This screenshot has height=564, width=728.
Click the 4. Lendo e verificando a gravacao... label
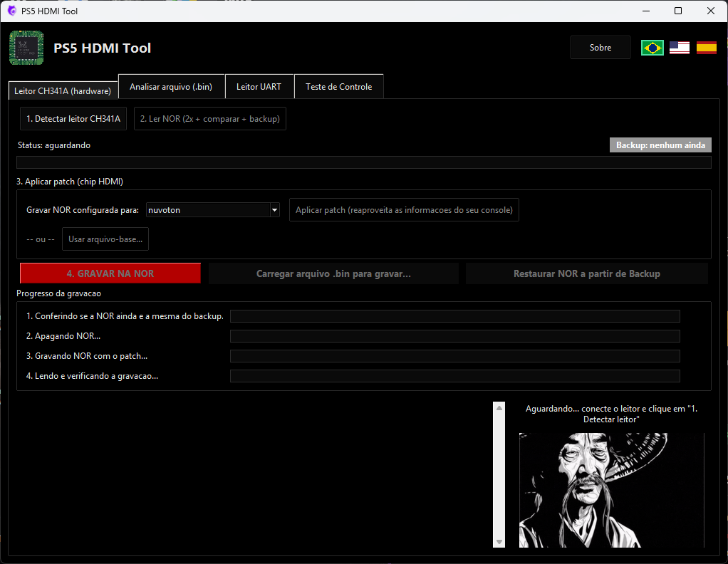[92, 376]
